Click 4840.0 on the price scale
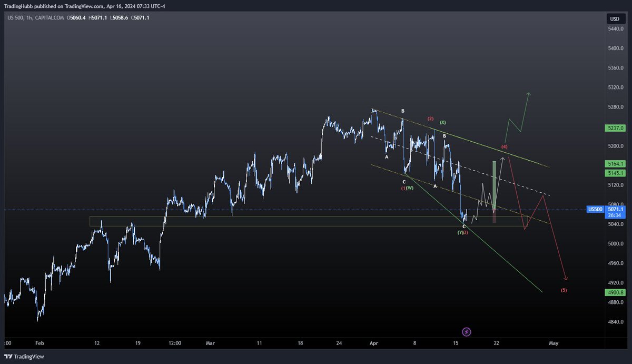The height and width of the screenshot is (364, 632). 616,322
